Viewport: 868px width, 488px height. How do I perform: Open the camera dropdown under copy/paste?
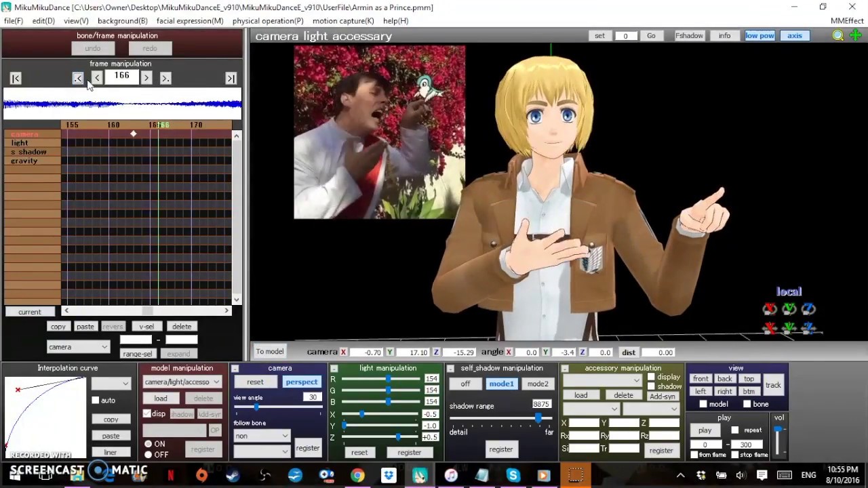(x=78, y=347)
